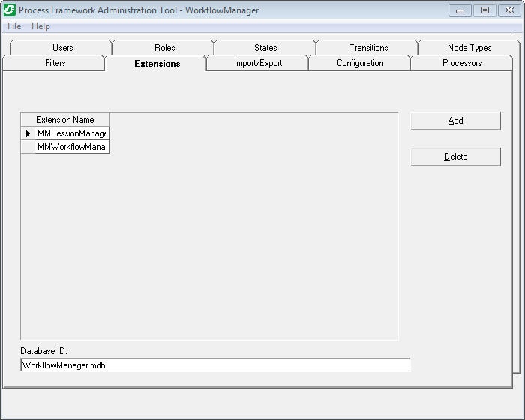Click the Extension Name column header
Image resolution: width=525 pixels, height=420 pixels.
tap(65, 120)
